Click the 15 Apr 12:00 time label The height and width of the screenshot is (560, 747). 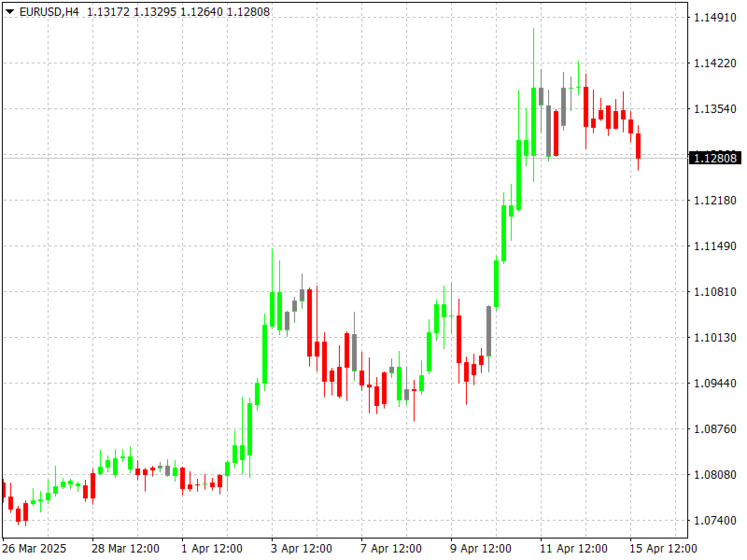[x=663, y=549]
